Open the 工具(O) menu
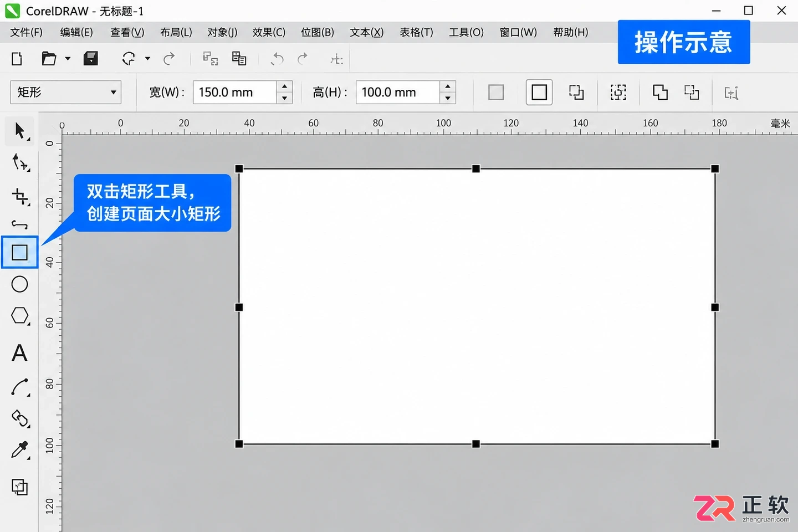Image resolution: width=798 pixels, height=532 pixels. click(x=466, y=32)
